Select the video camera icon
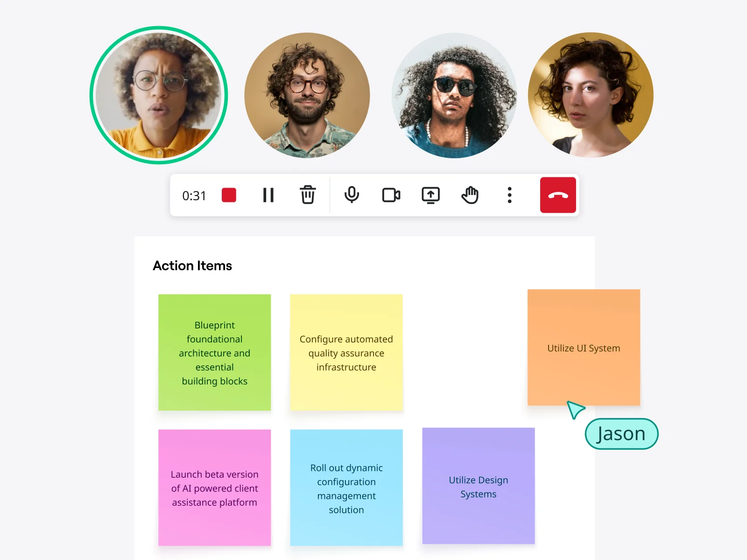The height and width of the screenshot is (560, 747). point(391,195)
